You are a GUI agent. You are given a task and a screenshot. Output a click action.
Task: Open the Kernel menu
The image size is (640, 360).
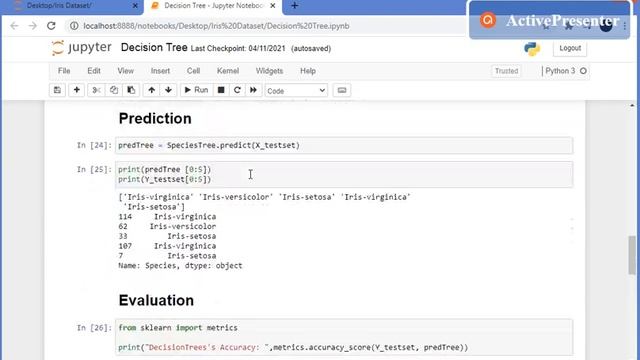pyautogui.click(x=228, y=71)
